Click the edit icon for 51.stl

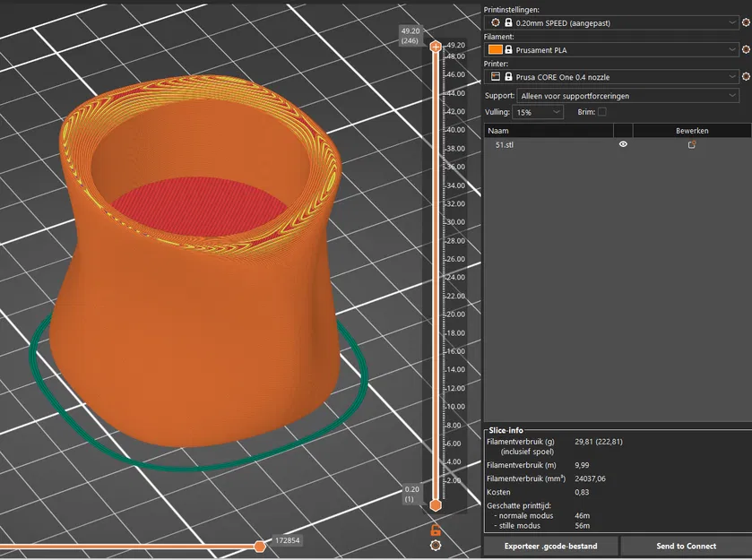pos(692,144)
